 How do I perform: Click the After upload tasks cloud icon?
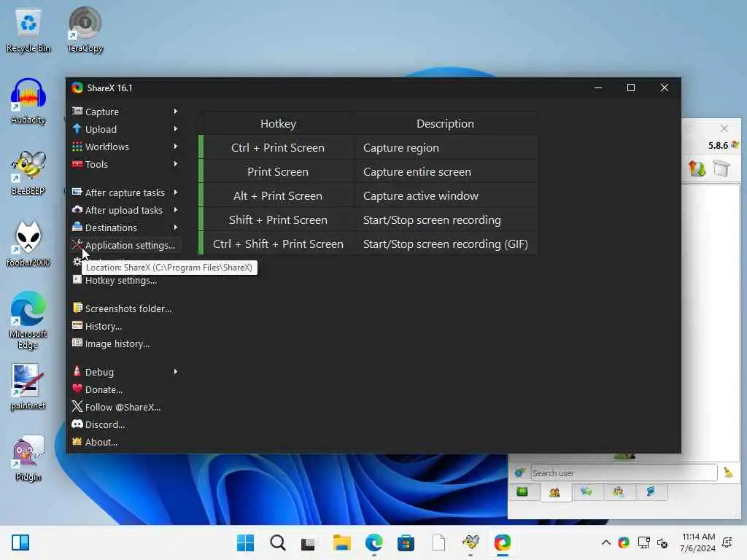pos(77,209)
